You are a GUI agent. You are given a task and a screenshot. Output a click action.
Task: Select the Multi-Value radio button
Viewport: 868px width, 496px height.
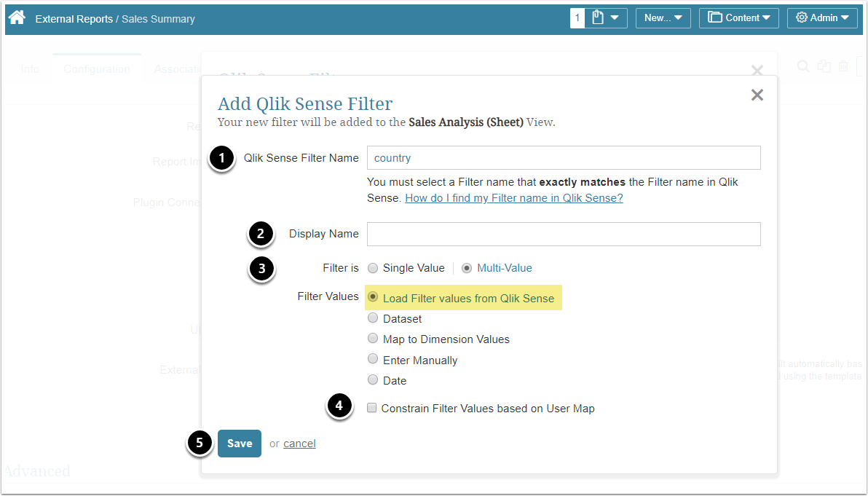coord(467,268)
